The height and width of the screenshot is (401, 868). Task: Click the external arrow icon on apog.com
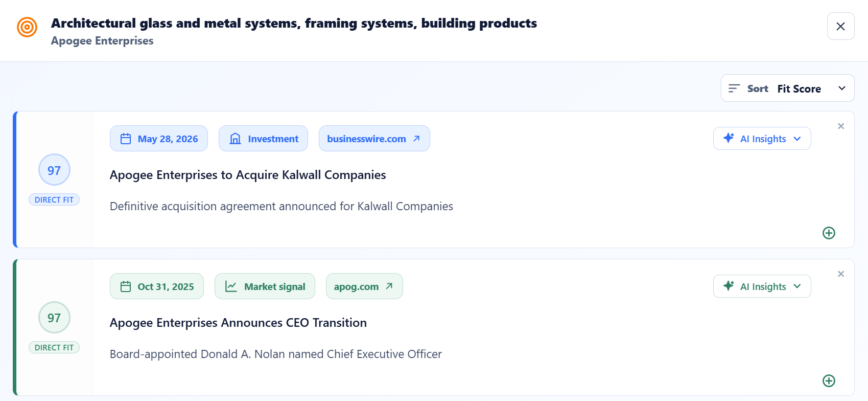(389, 286)
